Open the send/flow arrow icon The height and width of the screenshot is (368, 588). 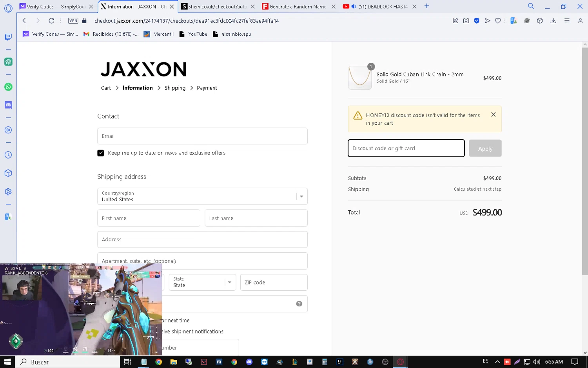click(487, 21)
